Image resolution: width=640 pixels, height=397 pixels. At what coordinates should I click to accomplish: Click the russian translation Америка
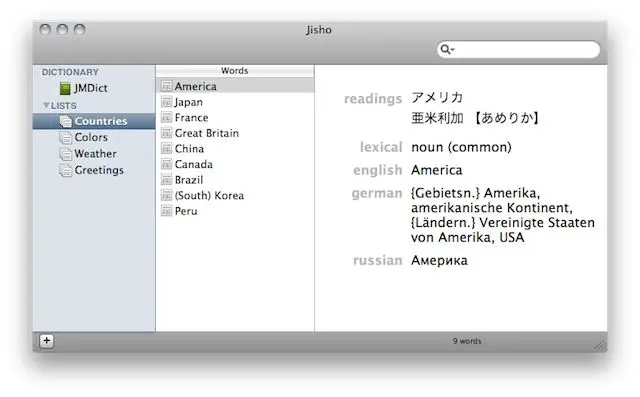click(x=439, y=260)
